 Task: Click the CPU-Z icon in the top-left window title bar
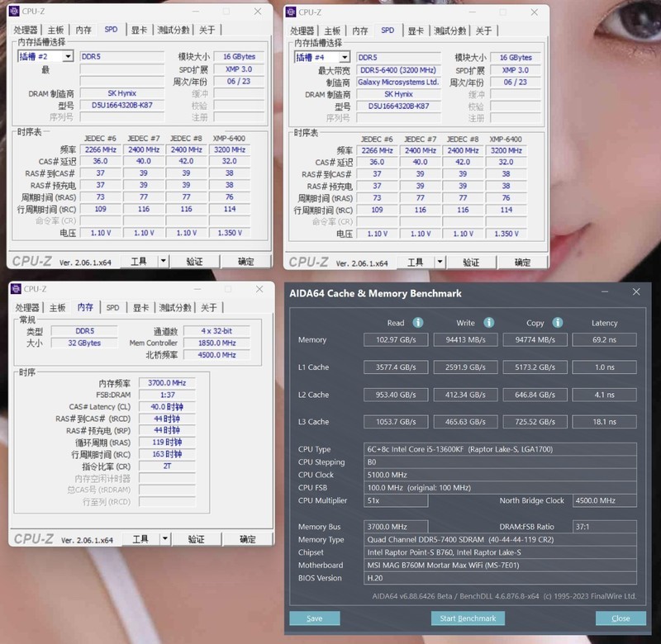[14, 12]
